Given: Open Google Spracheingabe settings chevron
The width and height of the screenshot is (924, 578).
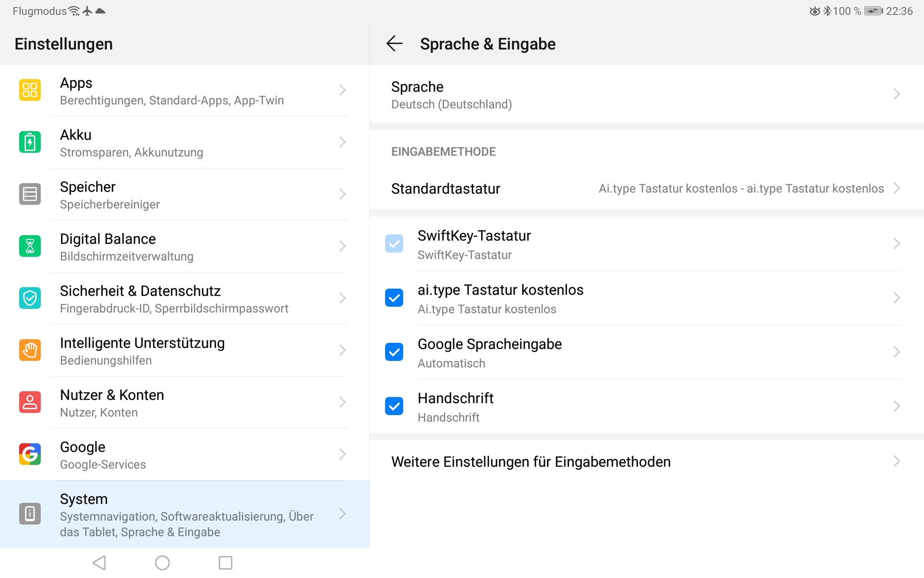Looking at the screenshot, I should [897, 352].
